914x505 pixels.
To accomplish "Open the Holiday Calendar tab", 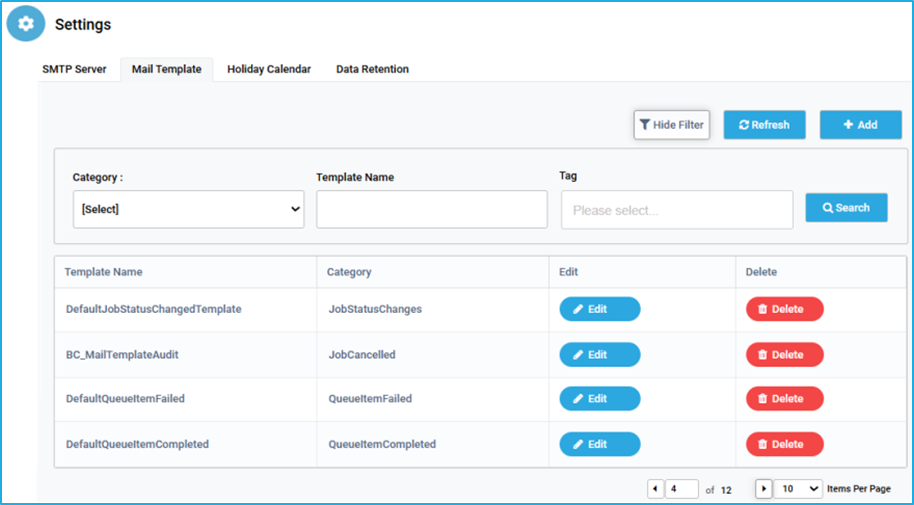I will coord(269,69).
